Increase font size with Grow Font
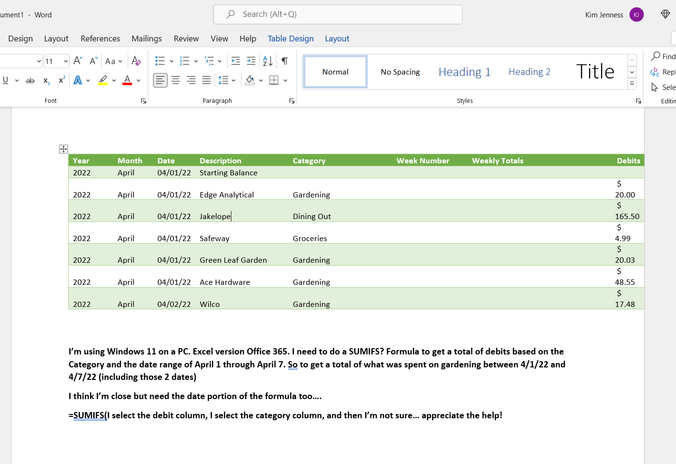This screenshot has width=676, height=464. pyautogui.click(x=78, y=61)
